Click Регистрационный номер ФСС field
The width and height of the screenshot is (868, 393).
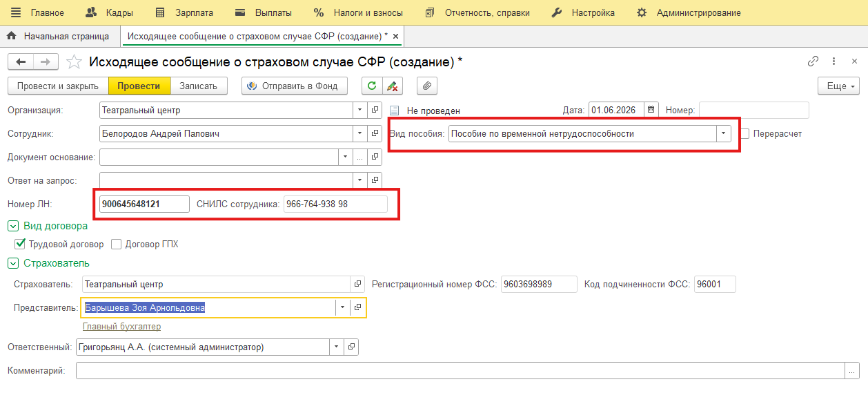539,284
